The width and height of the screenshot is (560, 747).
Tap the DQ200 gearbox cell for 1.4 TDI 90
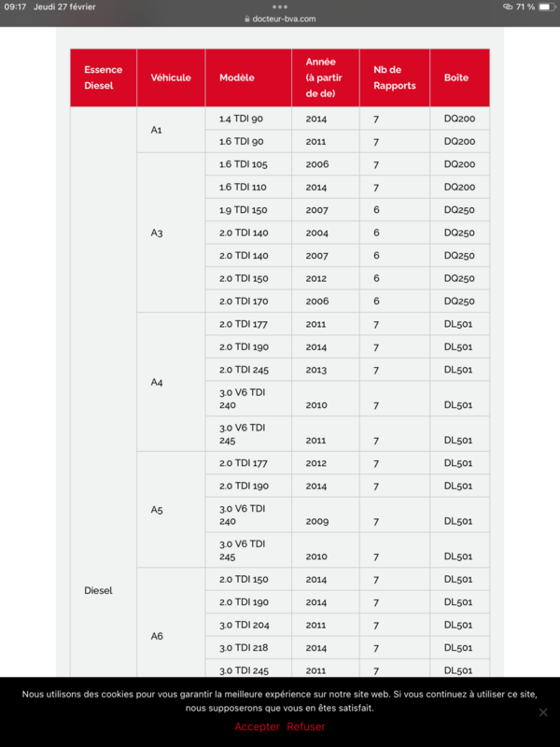pos(457,118)
